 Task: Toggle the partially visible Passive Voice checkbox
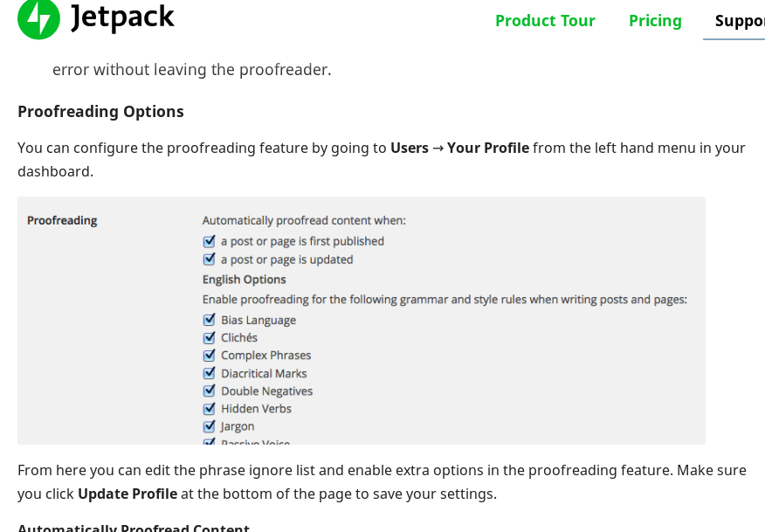209,442
